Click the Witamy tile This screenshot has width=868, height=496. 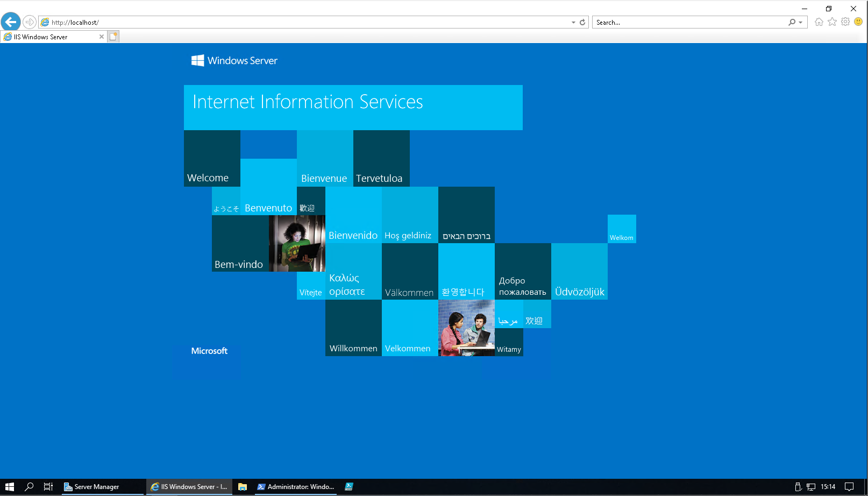pyautogui.click(x=509, y=342)
